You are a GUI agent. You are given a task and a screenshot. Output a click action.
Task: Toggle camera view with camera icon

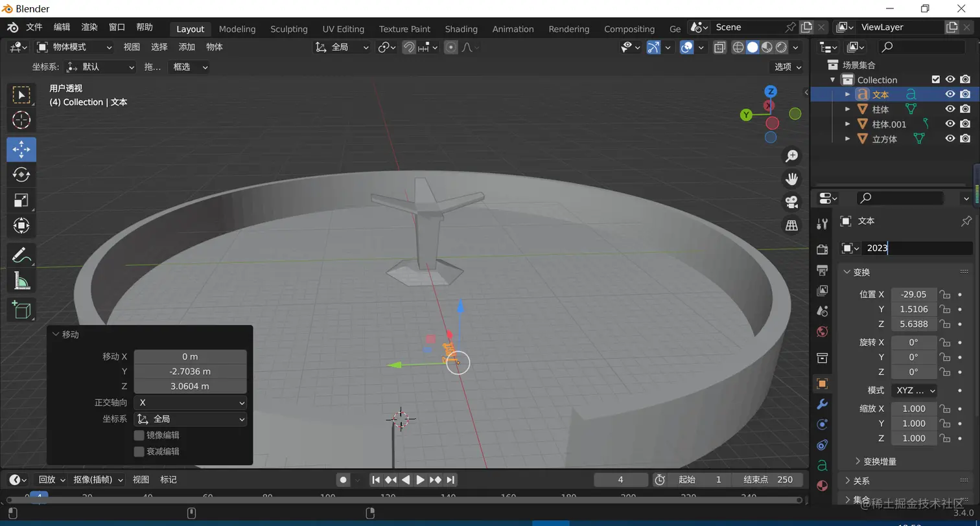pos(791,201)
